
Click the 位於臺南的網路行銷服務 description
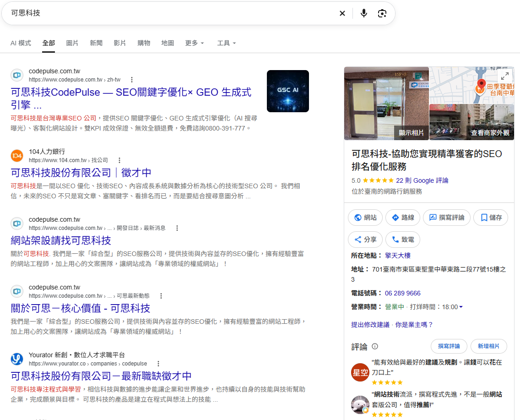pyautogui.click(x=387, y=191)
